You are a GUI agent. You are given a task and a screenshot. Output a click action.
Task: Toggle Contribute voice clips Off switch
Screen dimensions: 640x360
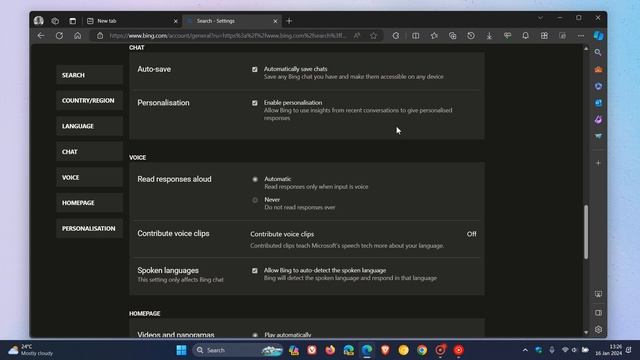[471, 234]
